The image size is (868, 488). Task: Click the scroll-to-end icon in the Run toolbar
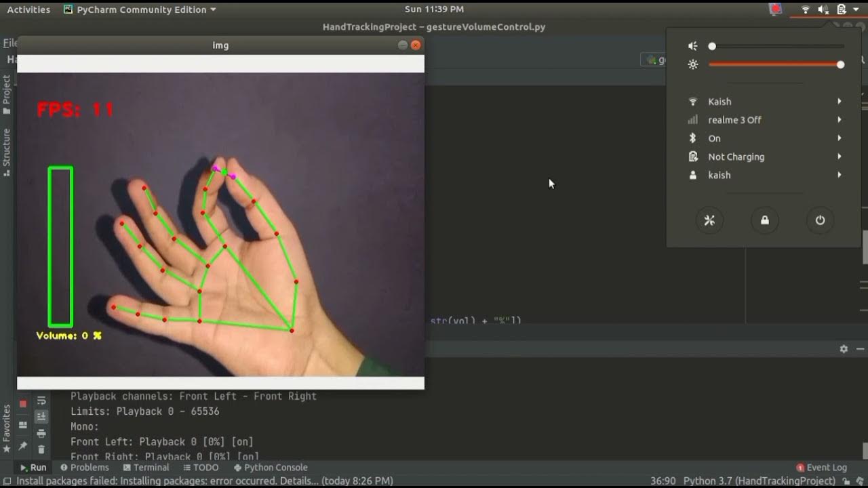click(41, 417)
